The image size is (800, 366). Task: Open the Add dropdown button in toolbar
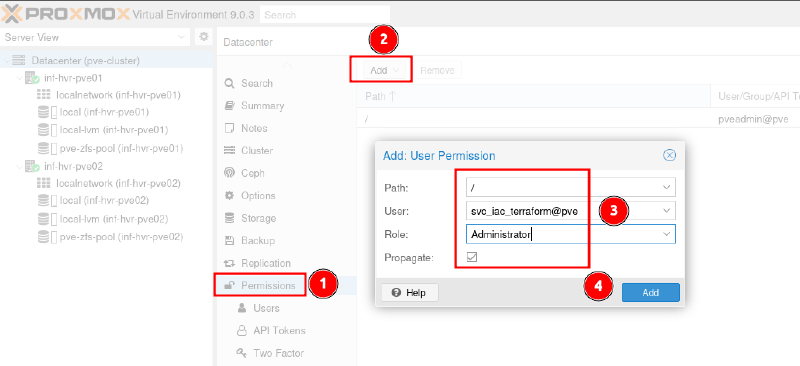384,70
